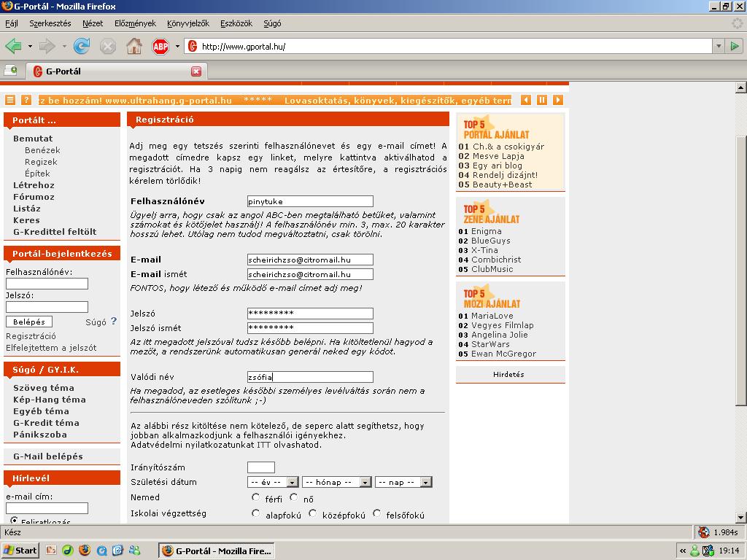747x560 pixels.
Task: Open the birth month (hónap) dropdown
Action: (x=336, y=482)
